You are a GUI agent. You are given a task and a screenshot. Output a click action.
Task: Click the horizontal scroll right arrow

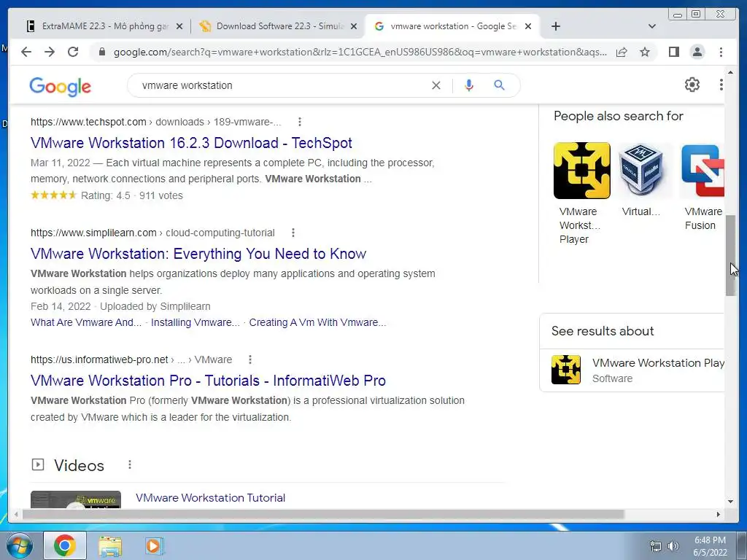click(x=719, y=514)
